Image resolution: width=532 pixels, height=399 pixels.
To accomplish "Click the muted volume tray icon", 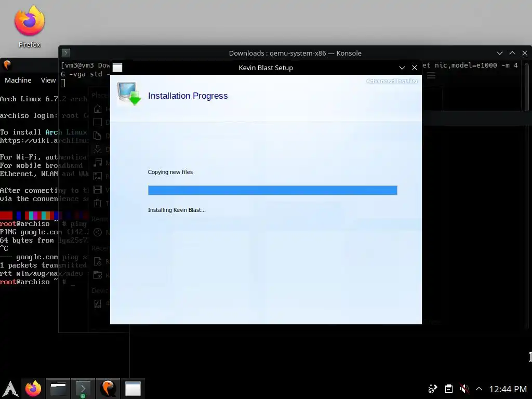I will 464,389.
